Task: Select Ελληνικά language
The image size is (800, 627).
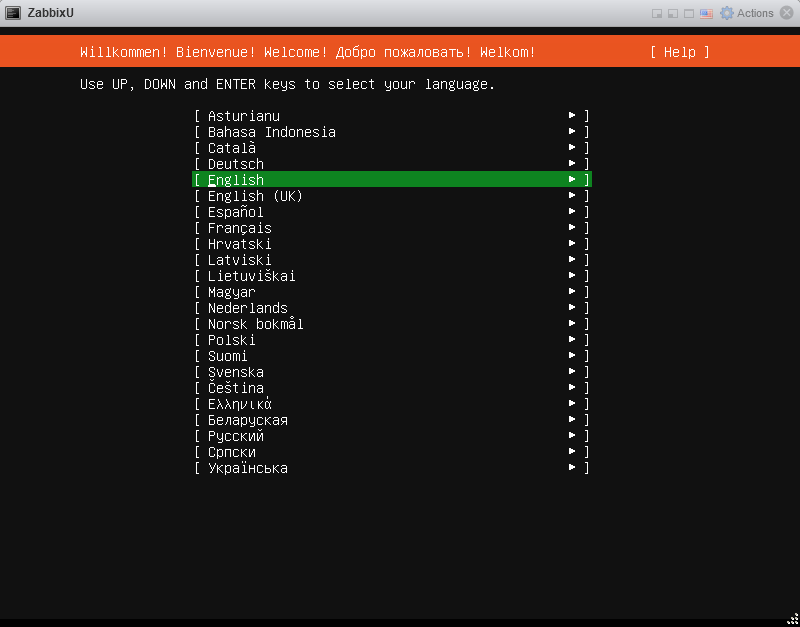Action: click(x=392, y=404)
